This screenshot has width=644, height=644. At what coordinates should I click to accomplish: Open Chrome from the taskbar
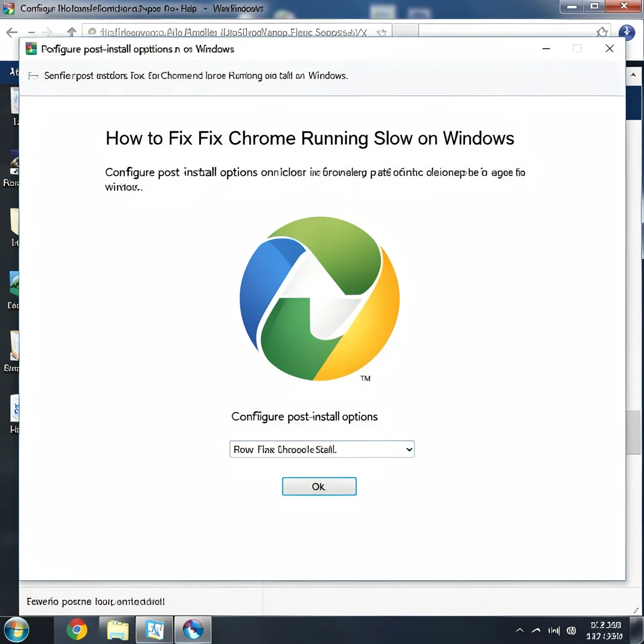point(77,630)
